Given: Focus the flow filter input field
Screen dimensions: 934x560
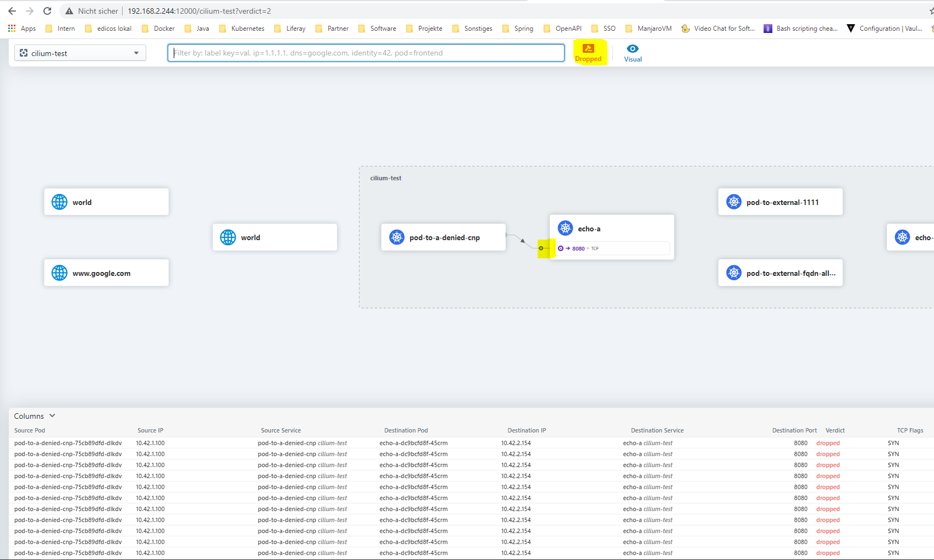Looking at the screenshot, I should [x=366, y=53].
